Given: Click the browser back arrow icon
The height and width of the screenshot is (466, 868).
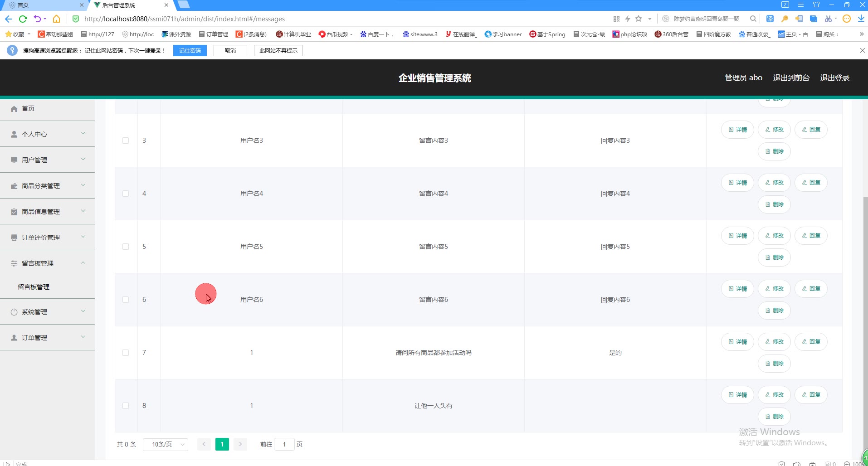Looking at the screenshot, I should pyautogui.click(x=8, y=19).
